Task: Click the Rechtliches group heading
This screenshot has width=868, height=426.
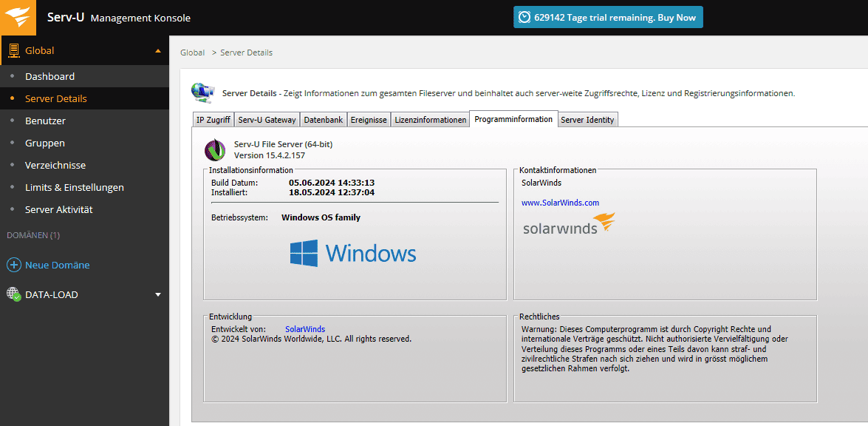Action: coord(539,317)
